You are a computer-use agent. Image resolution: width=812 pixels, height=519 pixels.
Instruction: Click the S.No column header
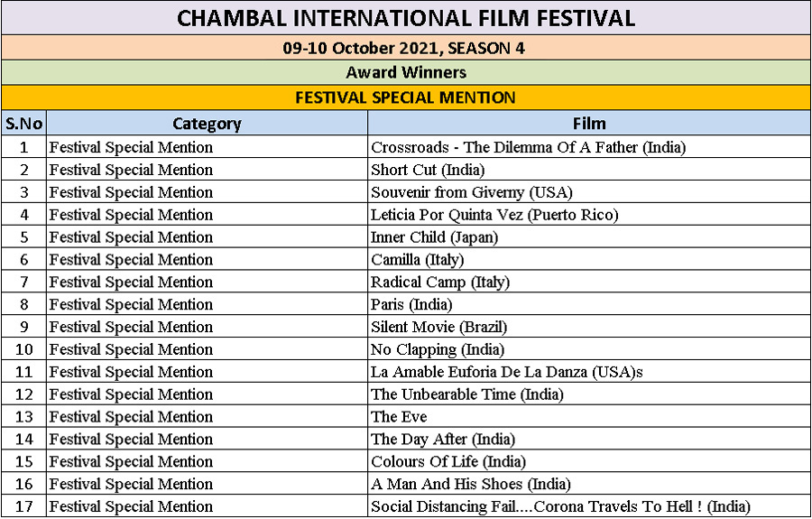tap(23, 124)
